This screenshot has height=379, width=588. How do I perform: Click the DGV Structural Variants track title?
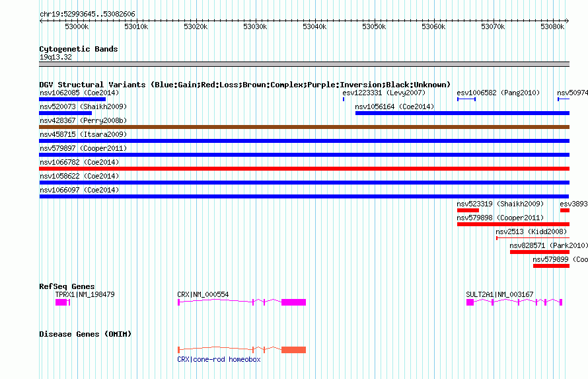(x=245, y=85)
